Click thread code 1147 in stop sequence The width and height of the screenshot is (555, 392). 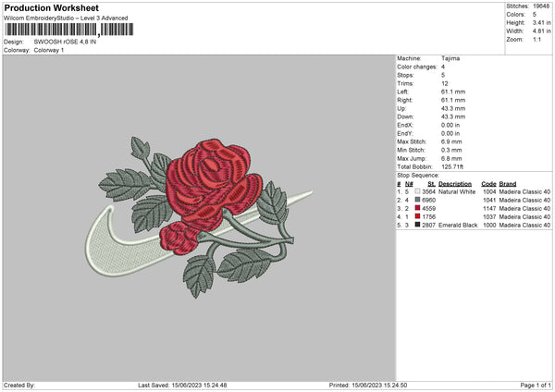489,208
